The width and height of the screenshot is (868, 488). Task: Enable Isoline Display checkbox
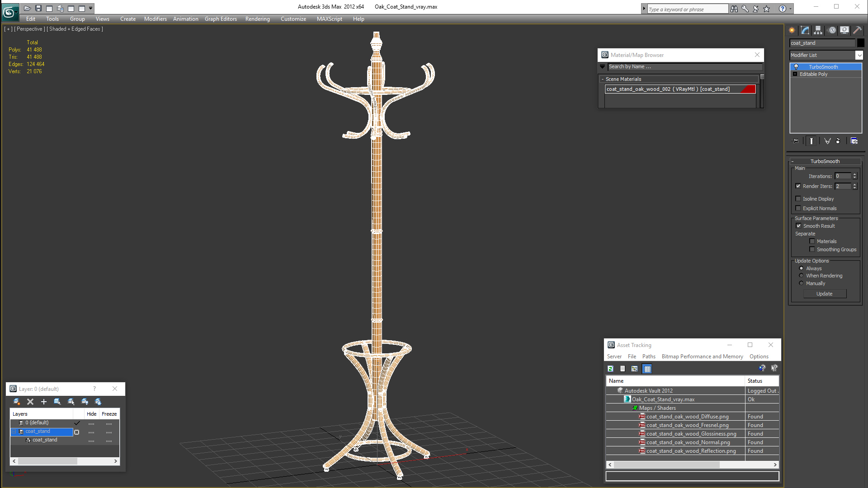pyautogui.click(x=798, y=199)
